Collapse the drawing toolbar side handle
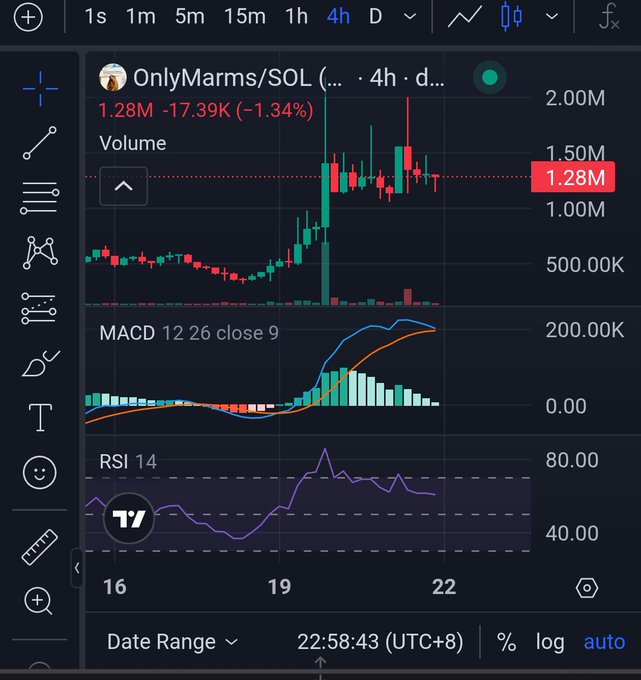 [77, 568]
